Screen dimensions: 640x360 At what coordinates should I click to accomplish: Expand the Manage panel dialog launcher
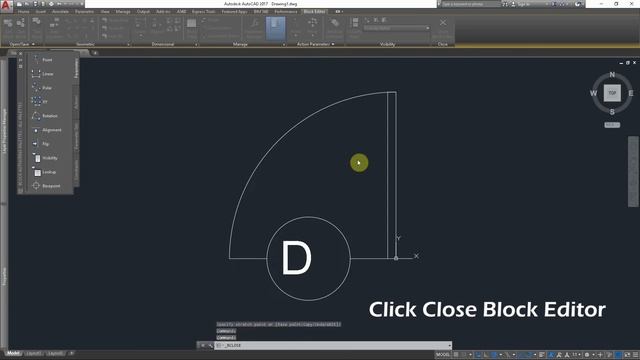(284, 44)
